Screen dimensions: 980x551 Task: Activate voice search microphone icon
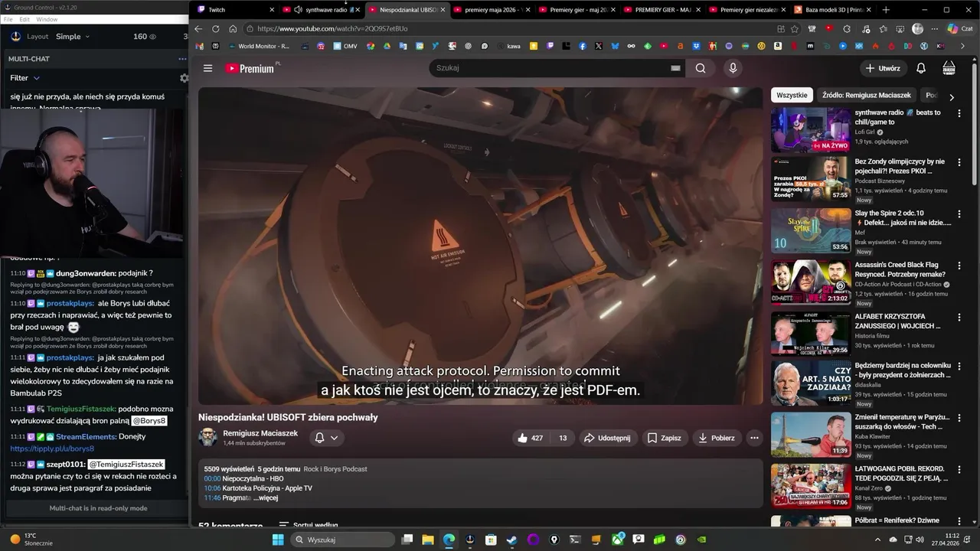(x=733, y=68)
